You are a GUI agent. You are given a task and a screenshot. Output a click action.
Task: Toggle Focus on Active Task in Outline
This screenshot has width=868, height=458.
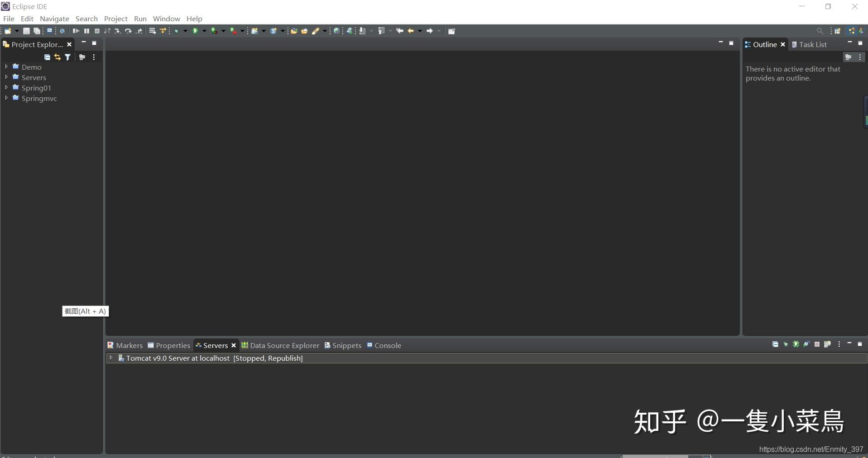coord(848,57)
